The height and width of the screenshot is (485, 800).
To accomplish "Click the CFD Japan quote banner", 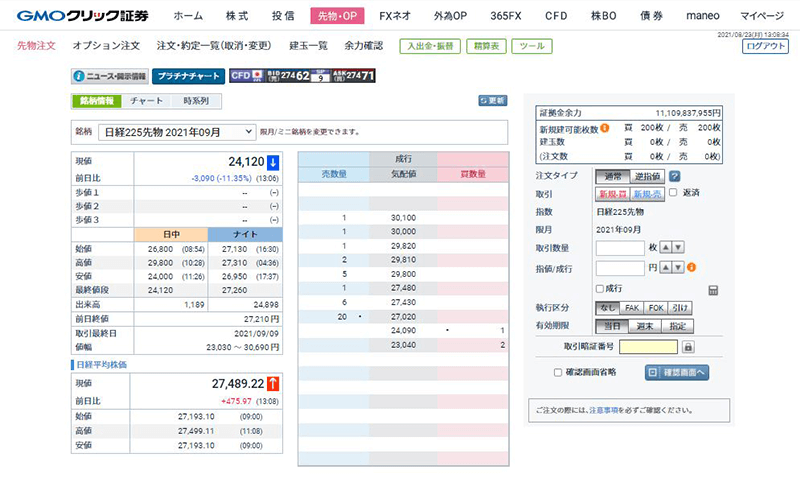I will click(x=303, y=76).
